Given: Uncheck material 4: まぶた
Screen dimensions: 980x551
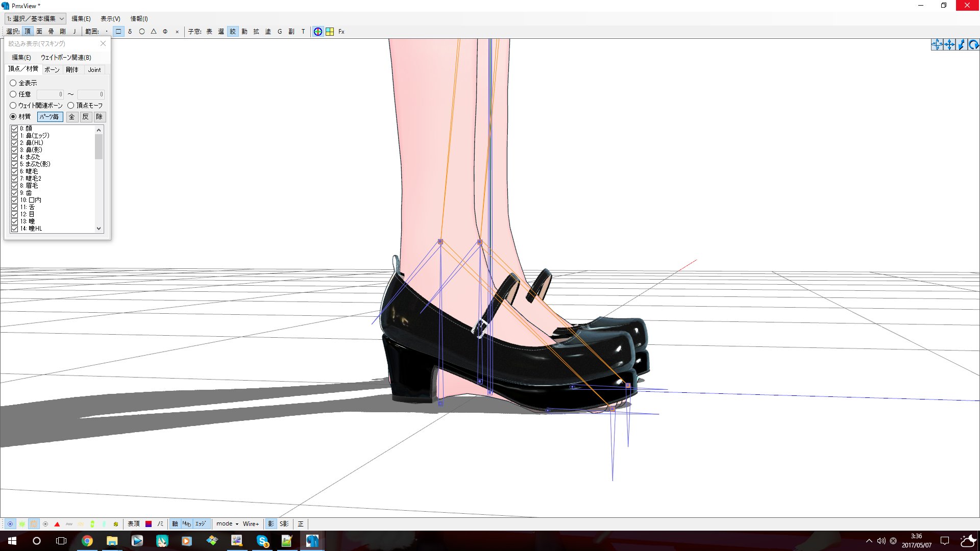Looking at the screenshot, I should tap(14, 157).
